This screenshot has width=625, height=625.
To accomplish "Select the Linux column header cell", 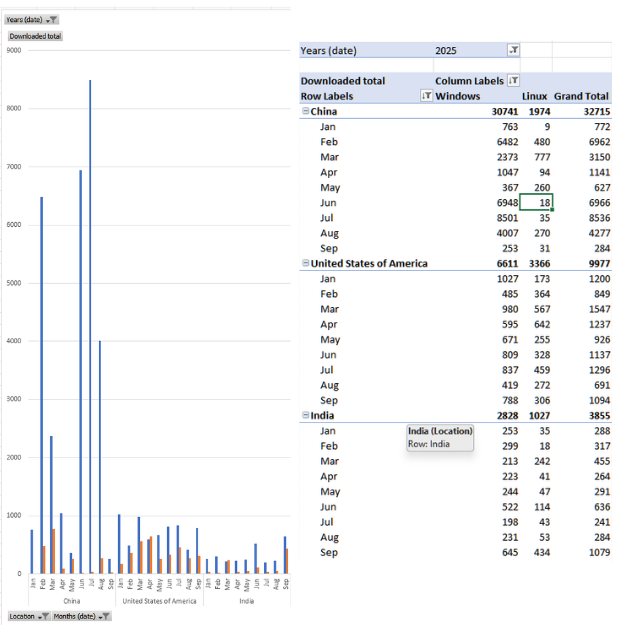I will tap(536, 96).
